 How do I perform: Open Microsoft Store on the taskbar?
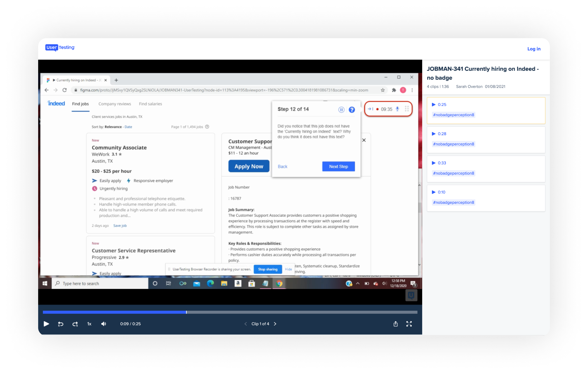point(252,283)
